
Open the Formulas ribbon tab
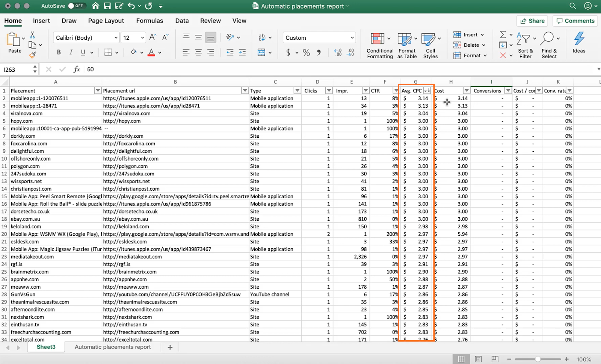coord(149,21)
